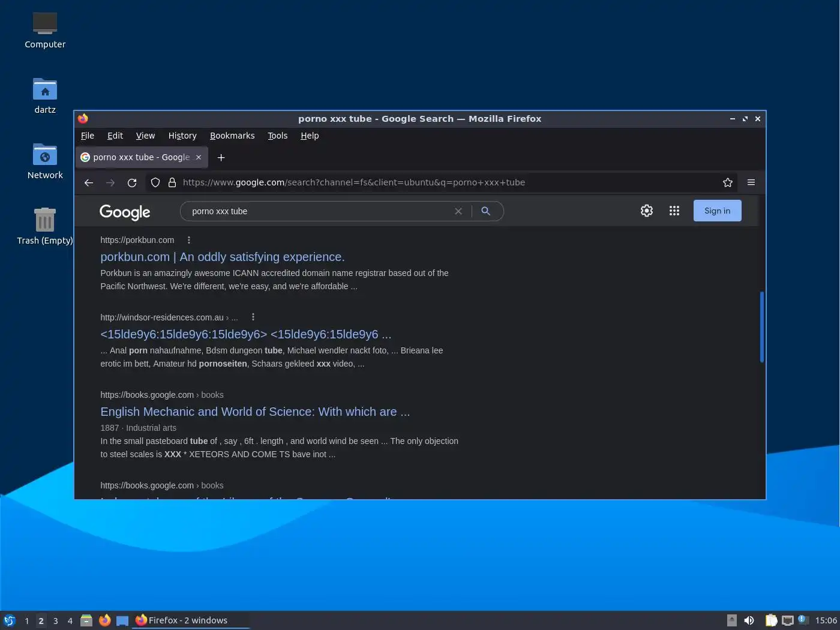Screen dimensions: 840x630
Task: Open the update notifier tray icon
Action: tap(803, 620)
